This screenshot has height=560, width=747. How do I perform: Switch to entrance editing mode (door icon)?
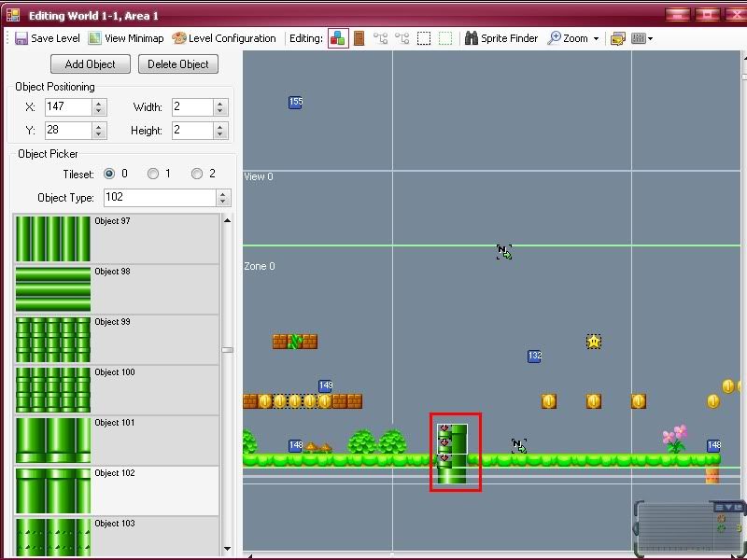click(x=359, y=38)
